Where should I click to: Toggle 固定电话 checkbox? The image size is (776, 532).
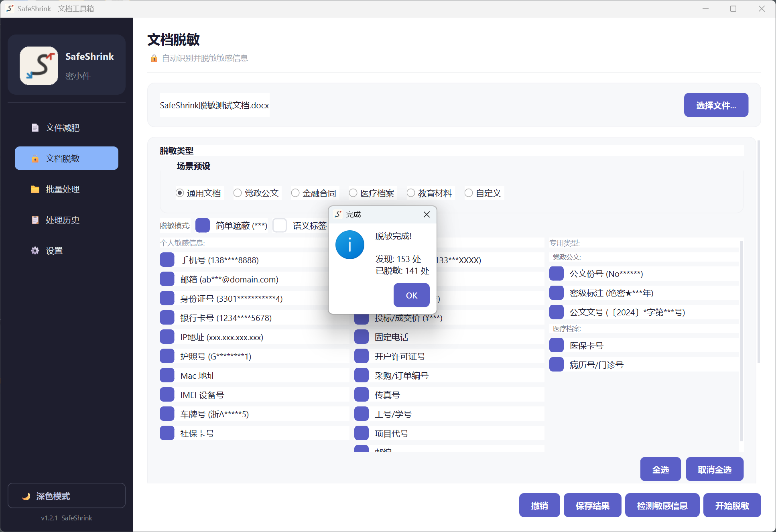(x=362, y=337)
